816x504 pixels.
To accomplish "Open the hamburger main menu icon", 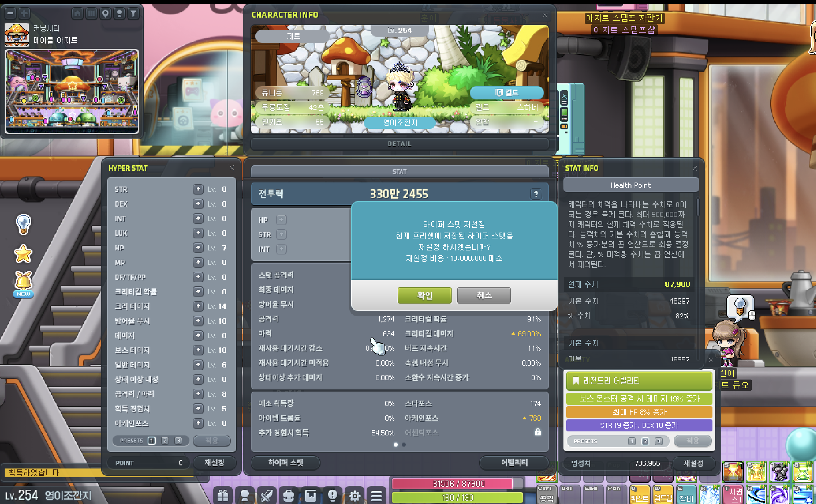I will 376,496.
